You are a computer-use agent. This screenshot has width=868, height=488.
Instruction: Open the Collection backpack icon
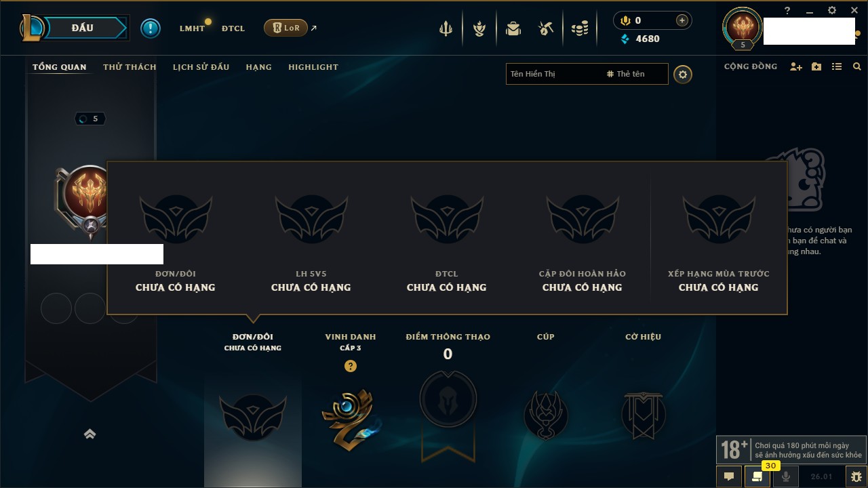[x=513, y=28]
